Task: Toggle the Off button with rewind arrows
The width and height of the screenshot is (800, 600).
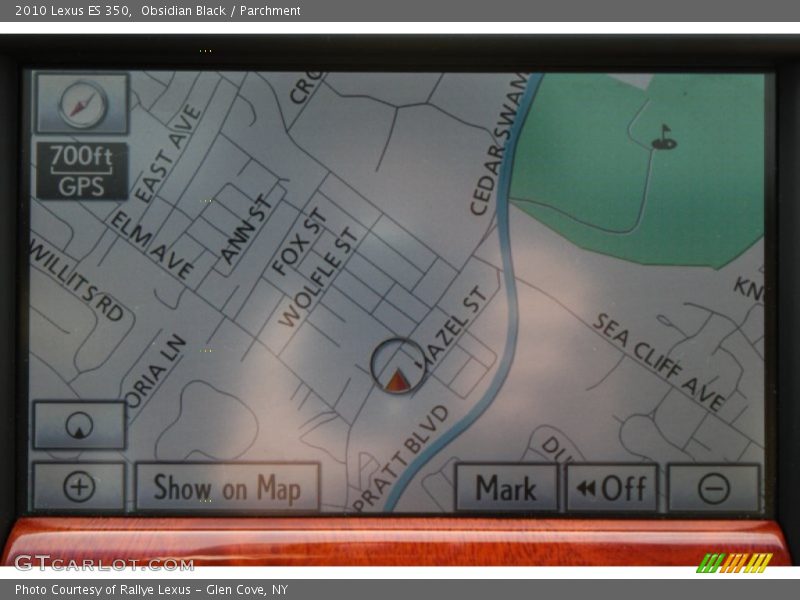Action: pos(612,488)
